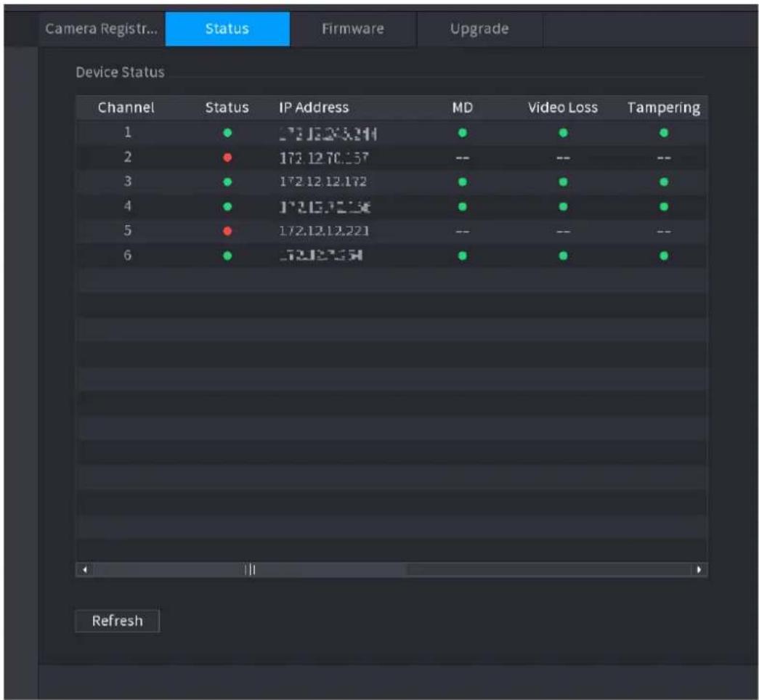Click the Device Status section heading
The width and height of the screenshot is (759, 700).
coord(120,72)
